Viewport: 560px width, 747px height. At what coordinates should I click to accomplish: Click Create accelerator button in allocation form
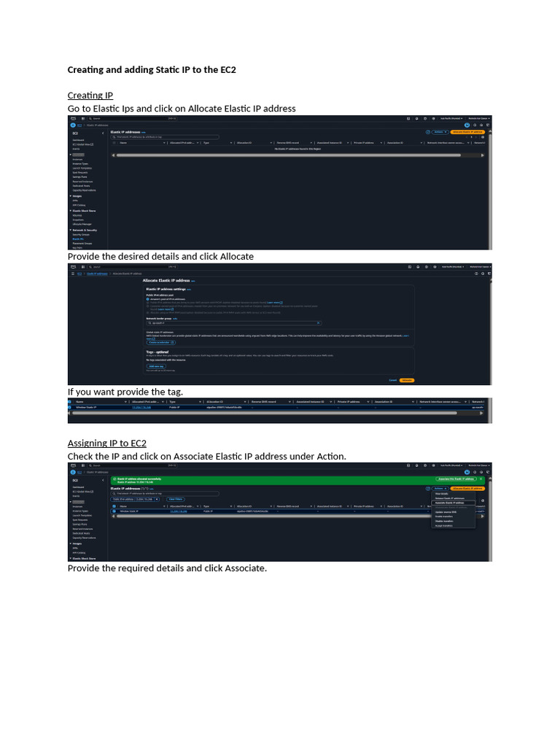[161, 343]
